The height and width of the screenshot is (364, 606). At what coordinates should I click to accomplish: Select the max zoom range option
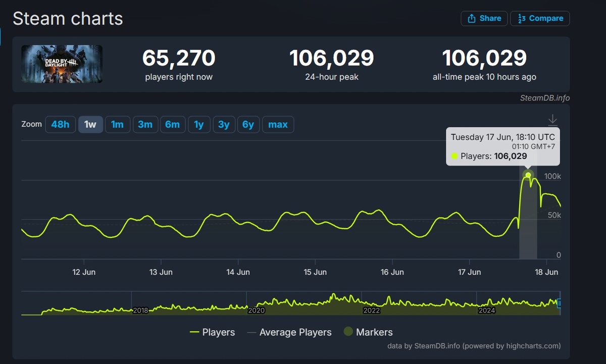(278, 124)
